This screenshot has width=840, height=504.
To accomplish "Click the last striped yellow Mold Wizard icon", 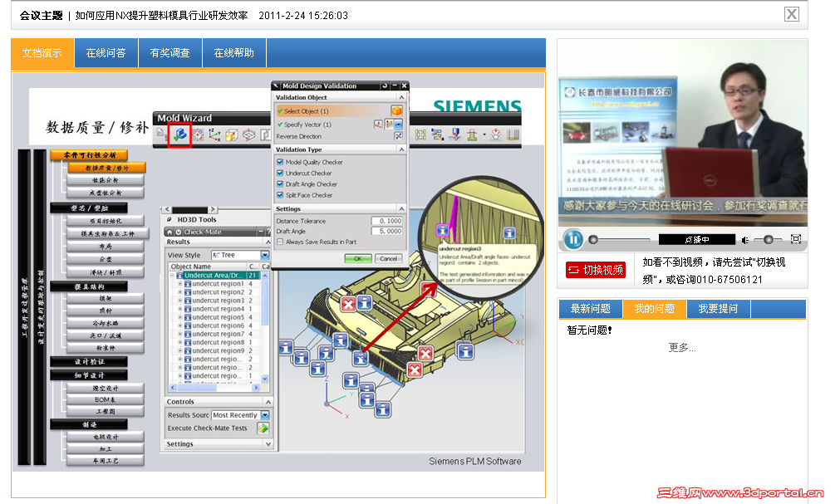I will click(513, 135).
